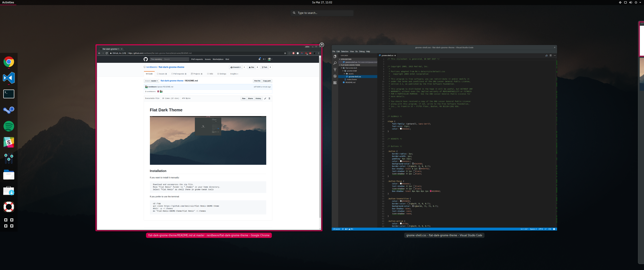Open the Unwatch dropdown
Viewport: 644px width, 270px height.
tap(236, 67)
